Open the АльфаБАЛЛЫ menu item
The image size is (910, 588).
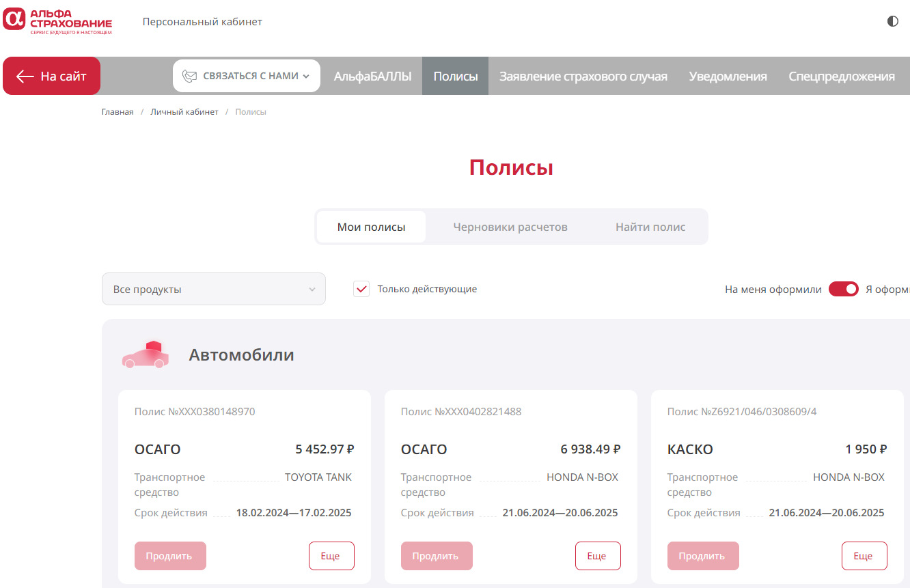click(x=372, y=76)
